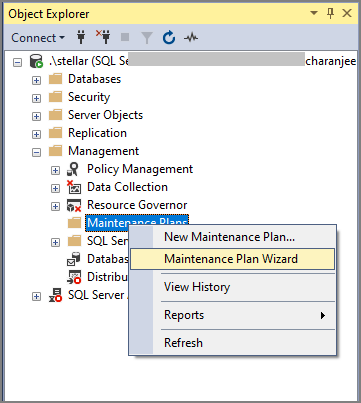The image size is (361, 403).
Task: Select the Databases folder icon
Action: 55,79
